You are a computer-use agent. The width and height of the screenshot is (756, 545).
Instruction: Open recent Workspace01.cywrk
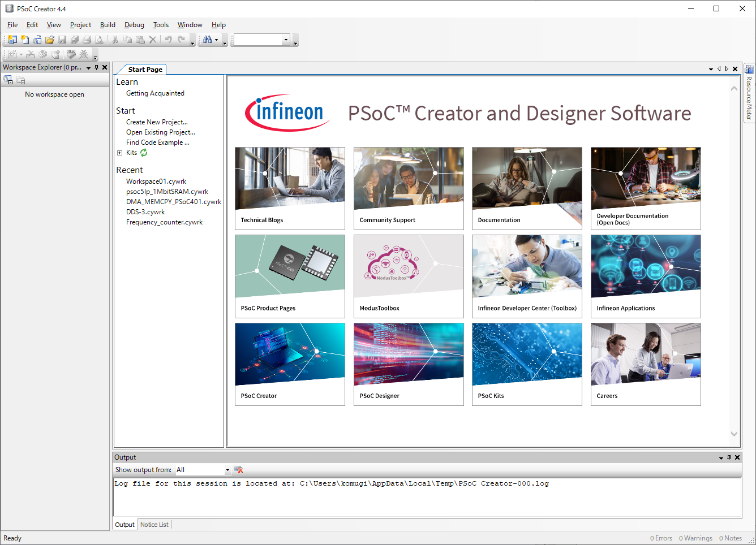click(x=156, y=181)
